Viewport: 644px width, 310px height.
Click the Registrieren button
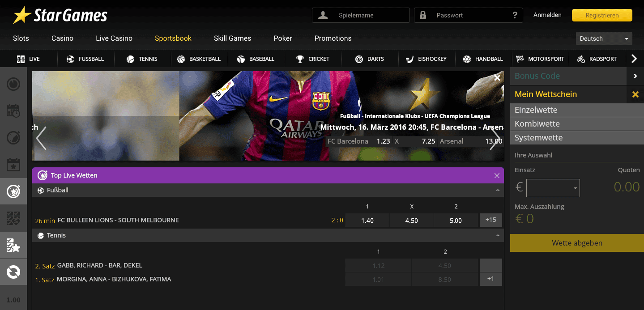pyautogui.click(x=602, y=15)
